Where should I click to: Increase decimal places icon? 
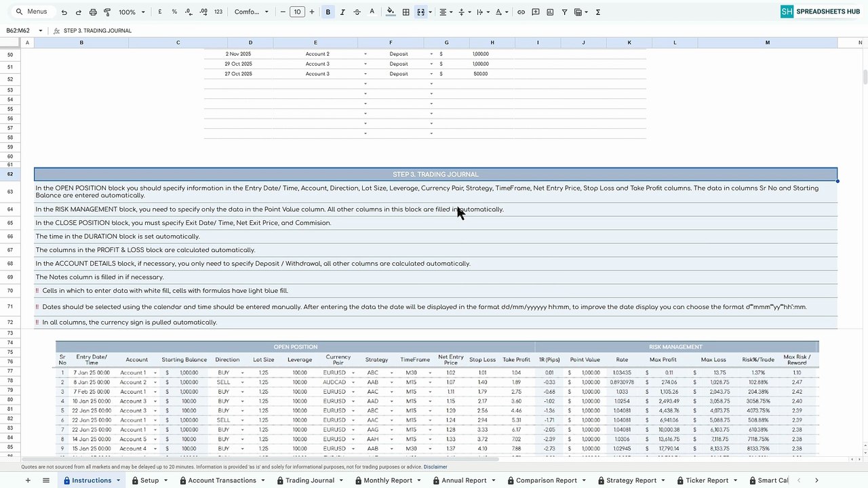click(x=202, y=12)
